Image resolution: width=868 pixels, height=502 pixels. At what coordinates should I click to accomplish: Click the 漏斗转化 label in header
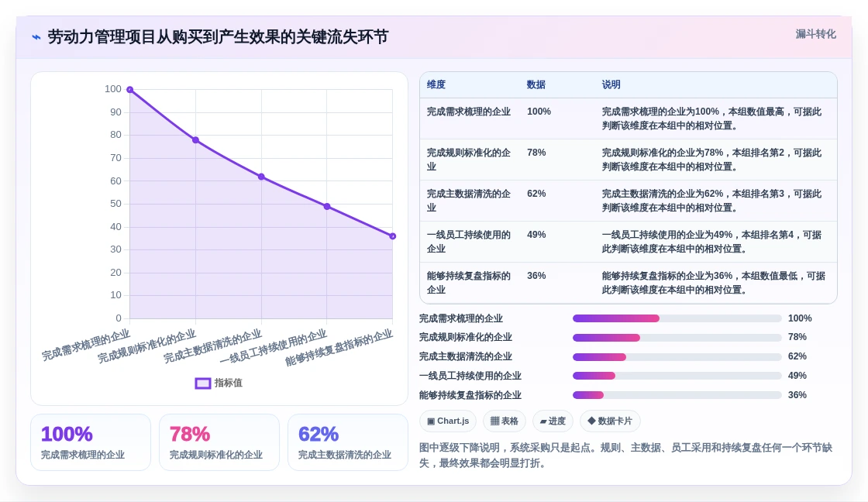815,34
